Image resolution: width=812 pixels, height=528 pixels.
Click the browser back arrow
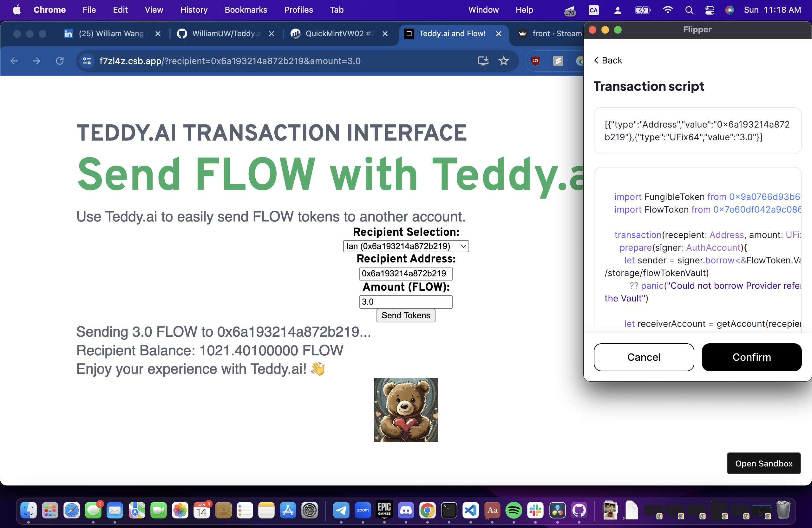click(x=14, y=61)
